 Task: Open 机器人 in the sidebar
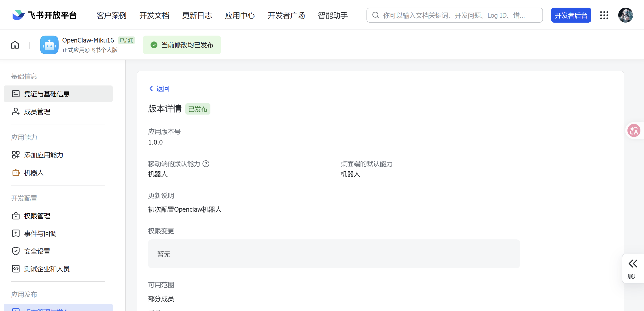(34, 173)
